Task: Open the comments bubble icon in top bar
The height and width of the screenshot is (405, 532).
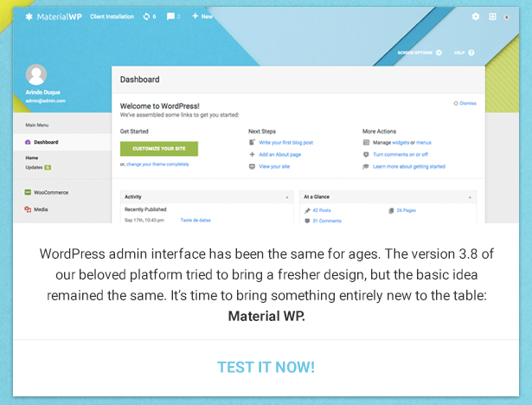Action: pos(170,16)
